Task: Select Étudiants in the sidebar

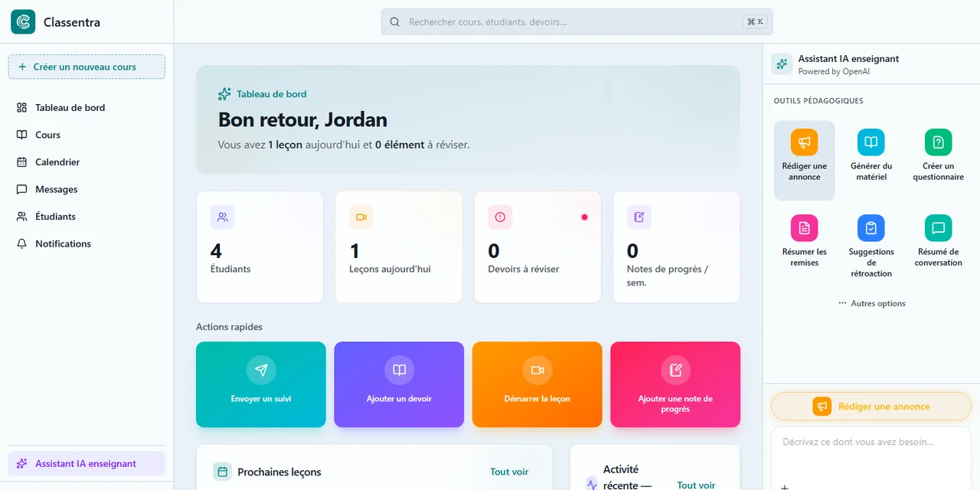Action: click(87, 217)
